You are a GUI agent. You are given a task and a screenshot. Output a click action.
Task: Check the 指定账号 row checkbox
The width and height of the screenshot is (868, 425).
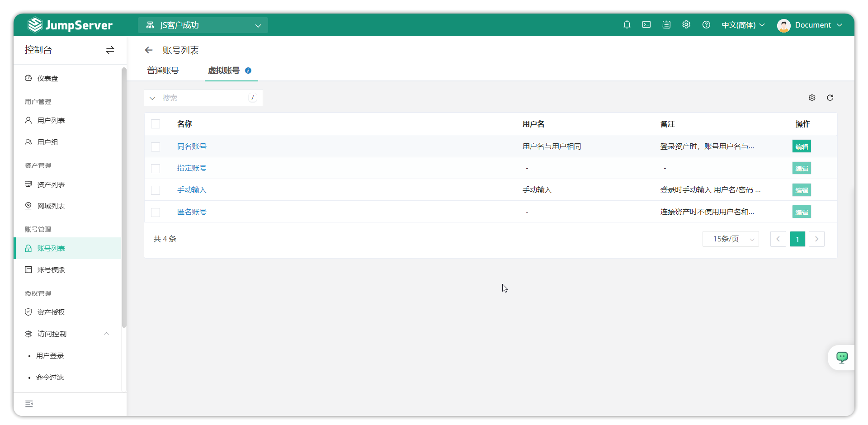pos(156,169)
